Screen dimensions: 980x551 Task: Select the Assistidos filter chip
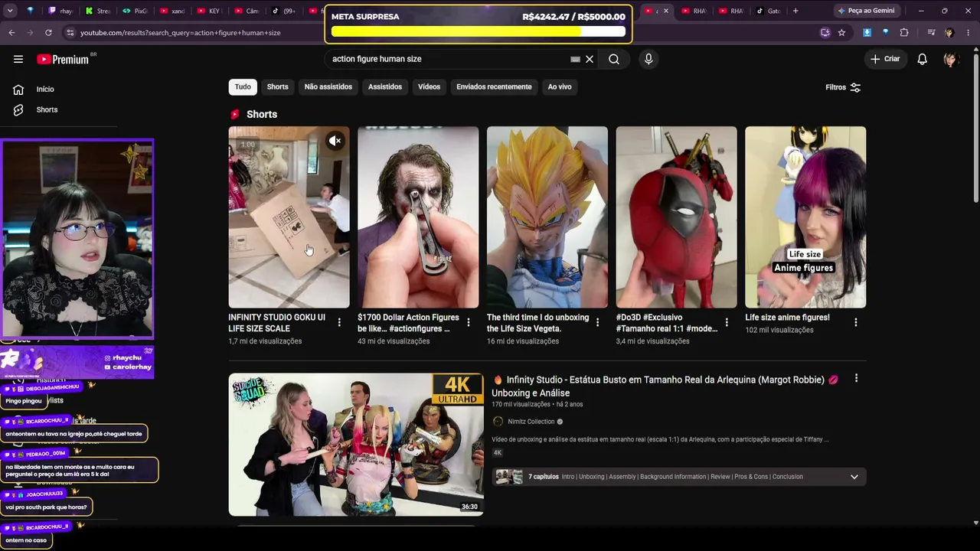pyautogui.click(x=385, y=86)
